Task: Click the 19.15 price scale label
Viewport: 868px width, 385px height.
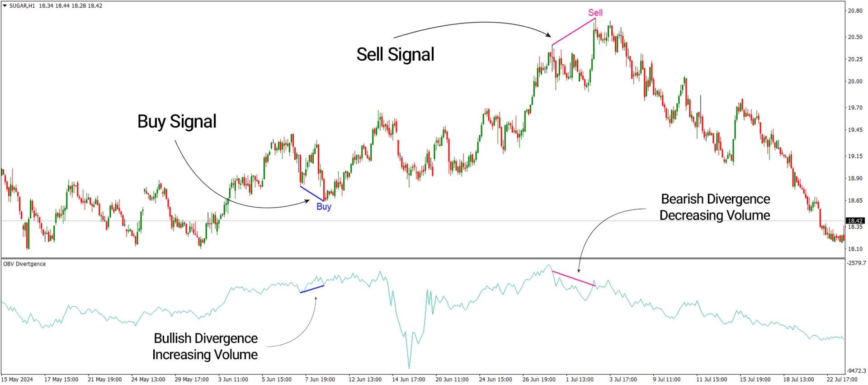Action: (855, 156)
